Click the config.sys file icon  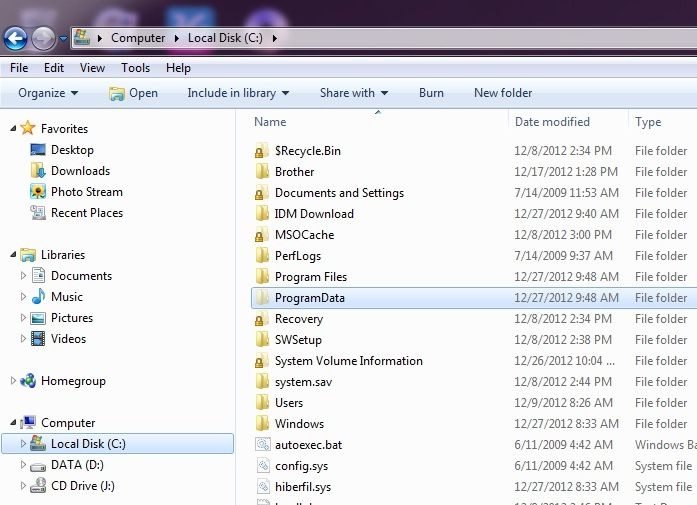click(x=263, y=465)
